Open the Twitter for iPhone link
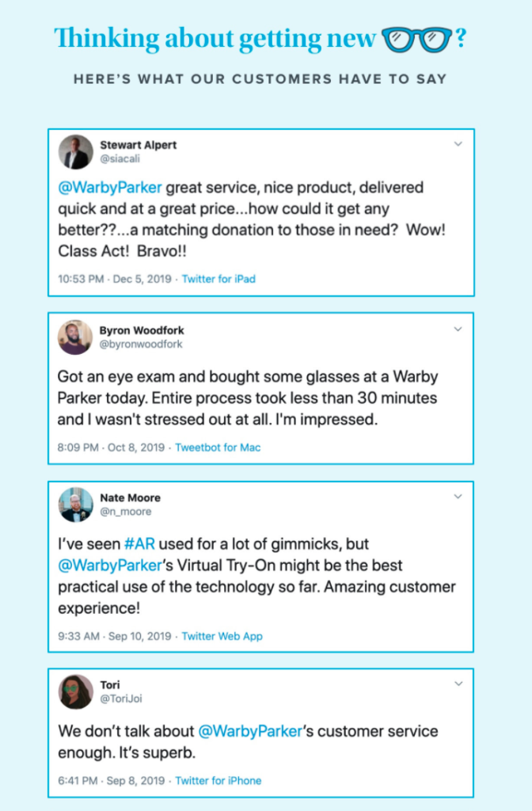Image resolution: width=532 pixels, height=811 pixels. coord(218,780)
